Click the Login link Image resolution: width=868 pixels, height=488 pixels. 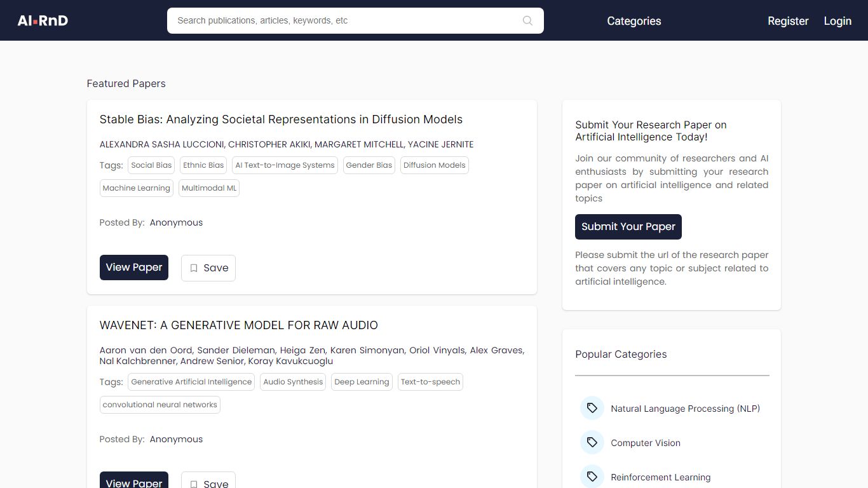coord(837,20)
